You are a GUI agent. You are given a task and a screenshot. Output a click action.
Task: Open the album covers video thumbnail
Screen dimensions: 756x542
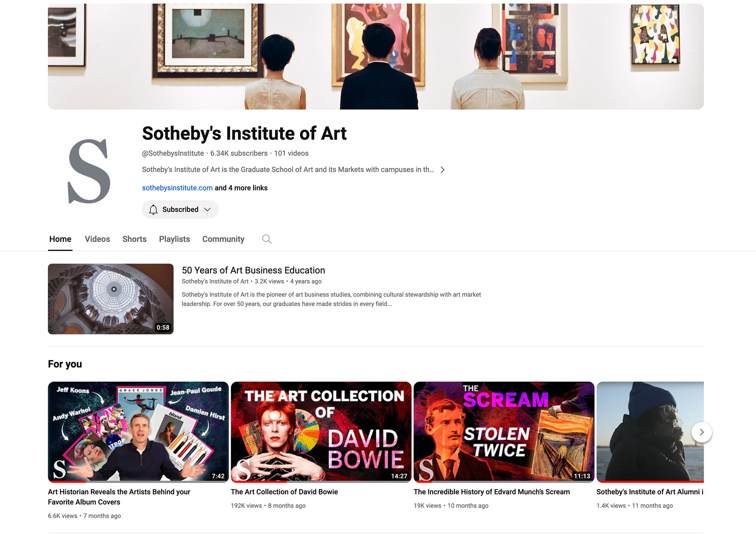[138, 432]
